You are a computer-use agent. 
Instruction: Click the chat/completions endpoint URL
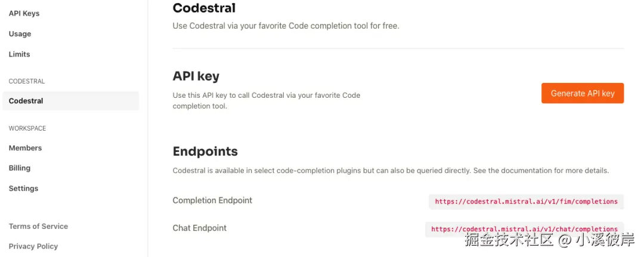click(524, 229)
